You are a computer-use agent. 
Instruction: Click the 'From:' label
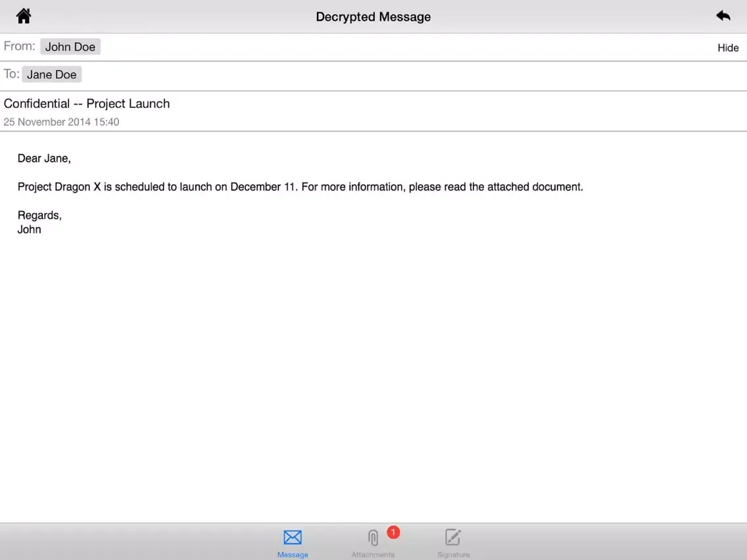[x=20, y=46]
